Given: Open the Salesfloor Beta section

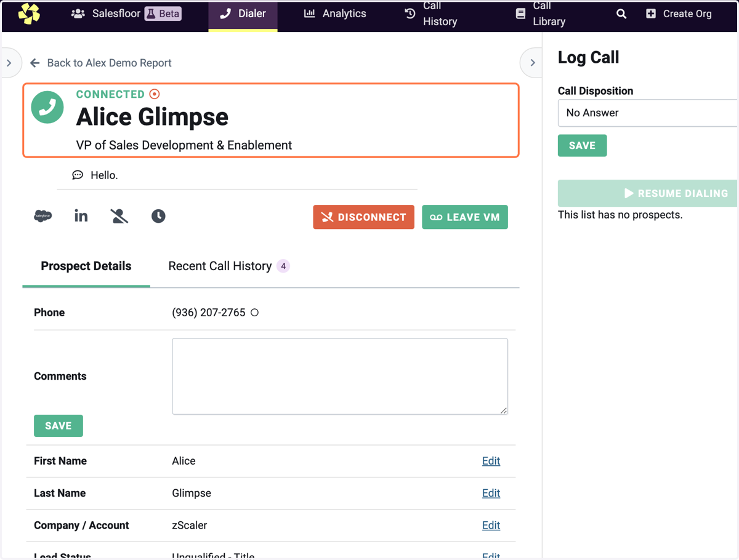Looking at the screenshot, I should (126, 14).
